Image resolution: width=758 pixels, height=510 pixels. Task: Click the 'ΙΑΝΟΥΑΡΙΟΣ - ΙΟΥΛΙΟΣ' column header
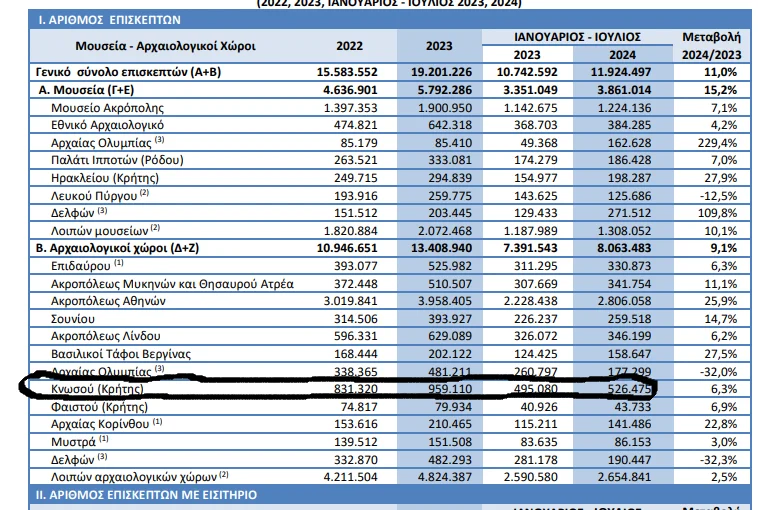pos(577,37)
